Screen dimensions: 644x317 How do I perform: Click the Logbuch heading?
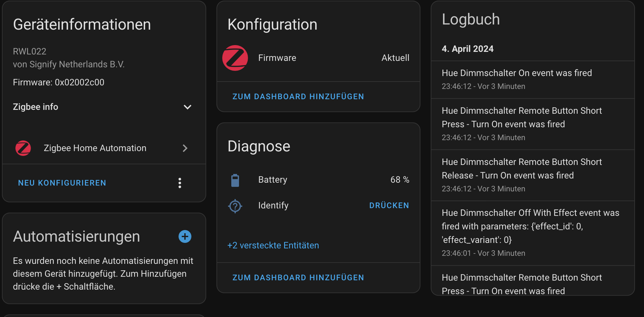click(x=471, y=19)
